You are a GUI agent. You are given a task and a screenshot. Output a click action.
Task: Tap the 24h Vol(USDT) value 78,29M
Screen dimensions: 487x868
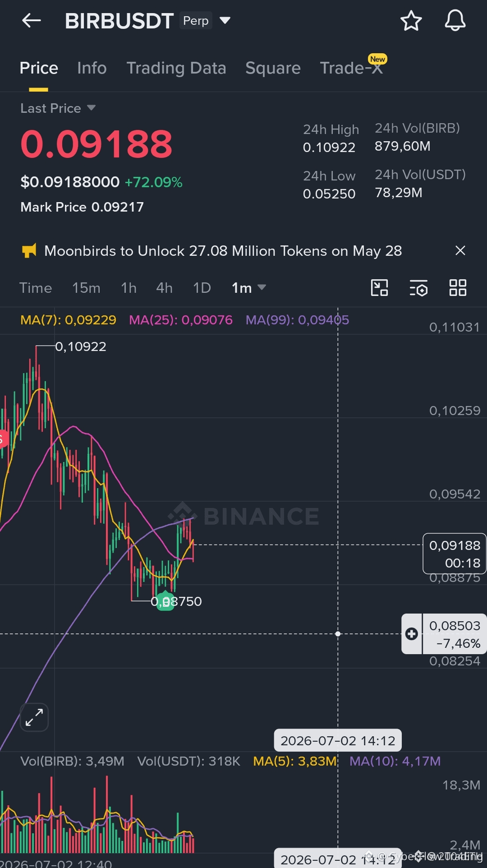point(399,193)
